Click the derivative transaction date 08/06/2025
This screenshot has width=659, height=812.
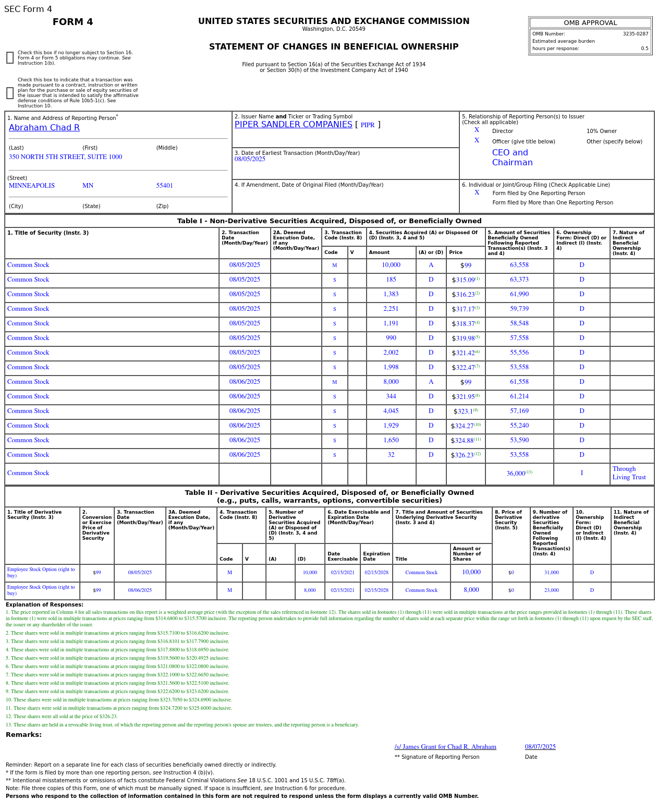(x=140, y=590)
